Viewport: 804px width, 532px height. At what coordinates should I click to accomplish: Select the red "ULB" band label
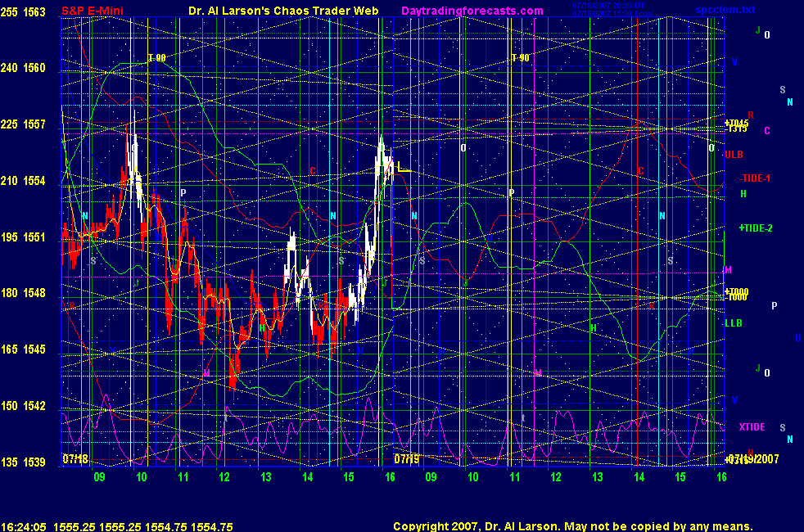tap(734, 154)
